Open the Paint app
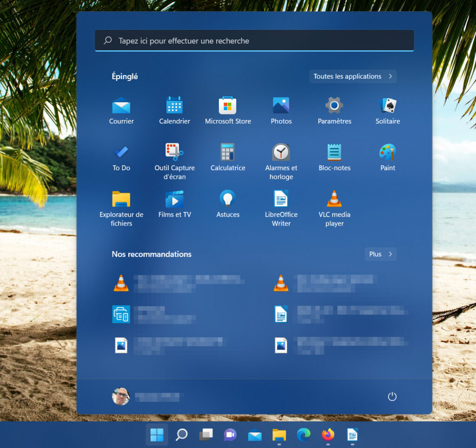 pos(388,157)
